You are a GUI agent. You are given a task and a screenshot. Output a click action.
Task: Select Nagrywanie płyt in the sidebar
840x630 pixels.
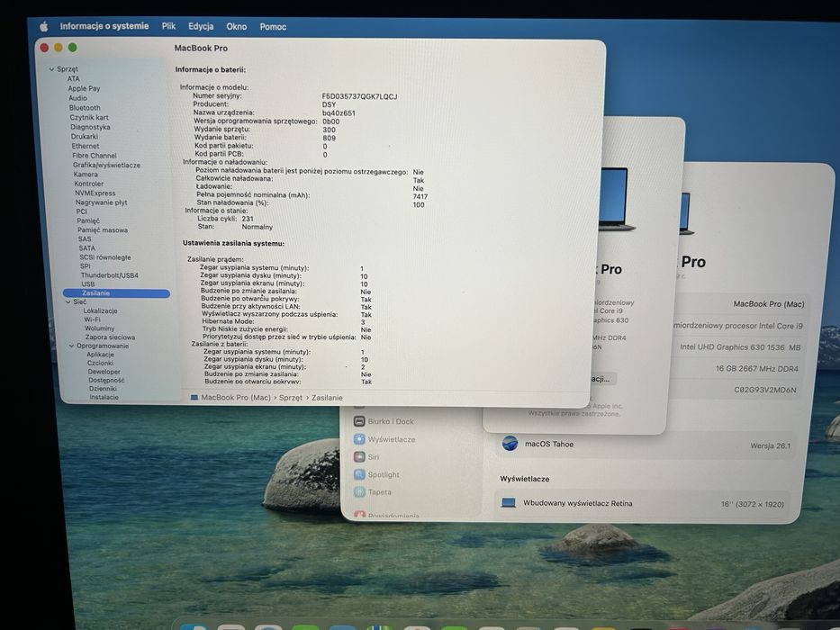click(101, 202)
